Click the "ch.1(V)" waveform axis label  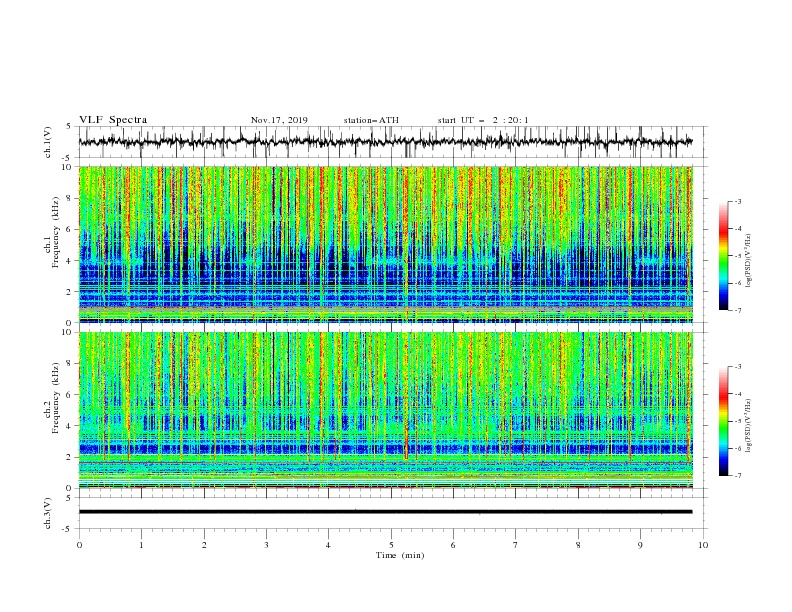click(x=48, y=142)
